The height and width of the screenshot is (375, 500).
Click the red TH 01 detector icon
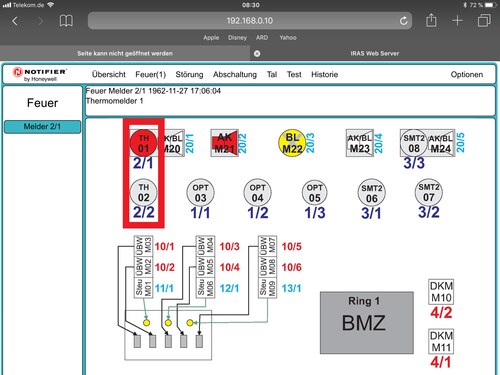(143, 143)
